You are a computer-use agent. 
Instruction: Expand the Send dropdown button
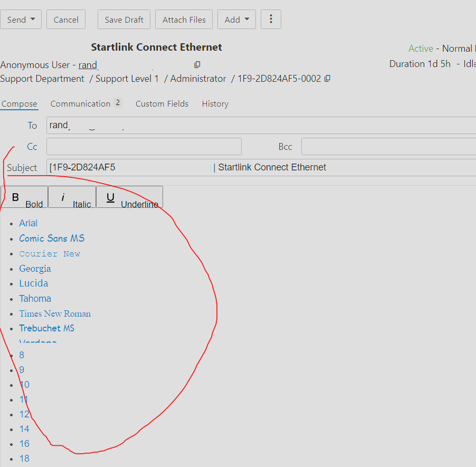click(21, 20)
